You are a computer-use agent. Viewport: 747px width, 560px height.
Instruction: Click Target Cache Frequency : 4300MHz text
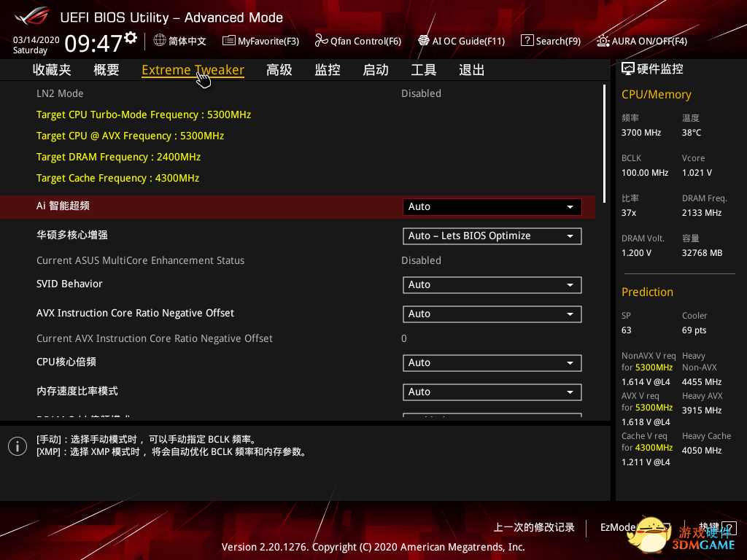tap(117, 178)
